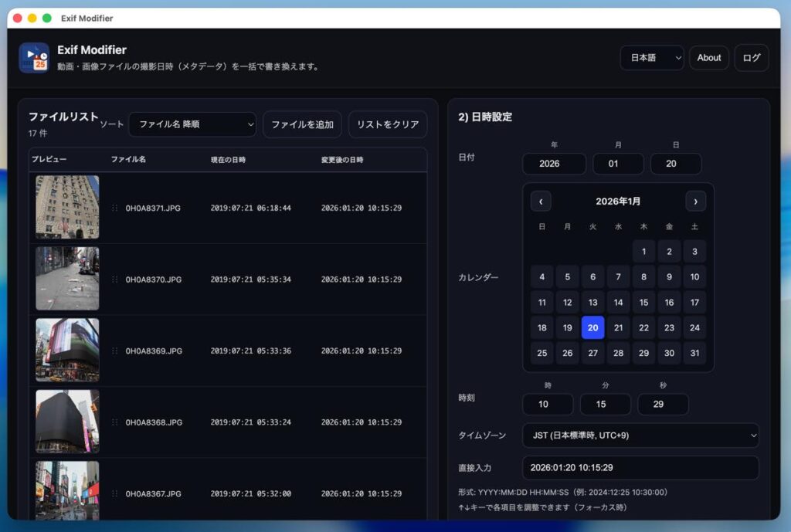The width and height of the screenshot is (791, 532).
Task: Click the リストをクリア button
Action: [x=388, y=124]
